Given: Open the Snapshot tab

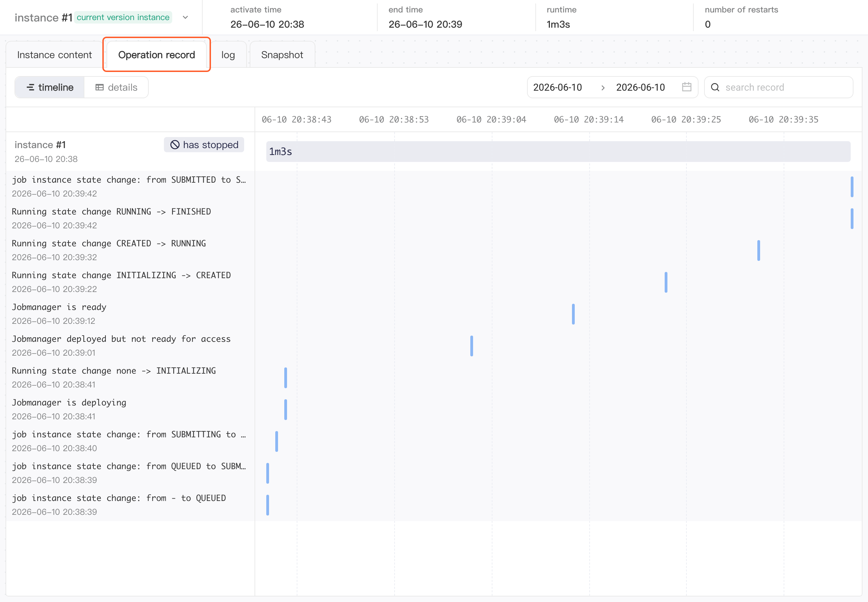Looking at the screenshot, I should point(282,55).
